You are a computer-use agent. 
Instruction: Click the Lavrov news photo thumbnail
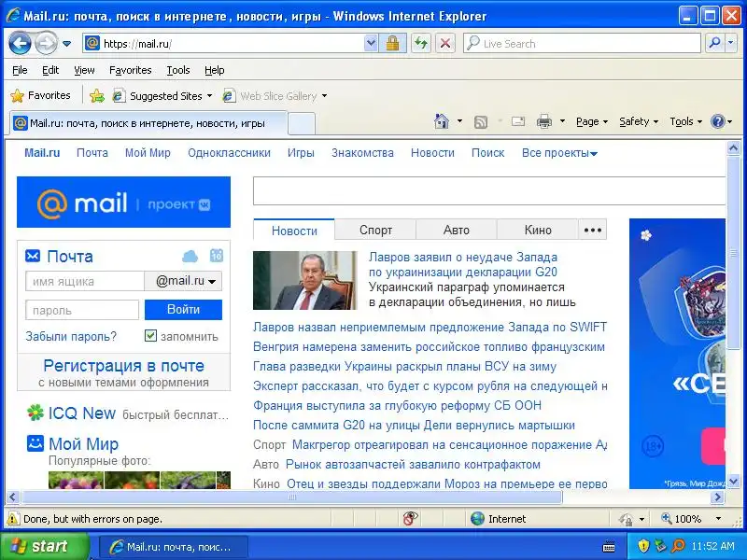coord(305,281)
